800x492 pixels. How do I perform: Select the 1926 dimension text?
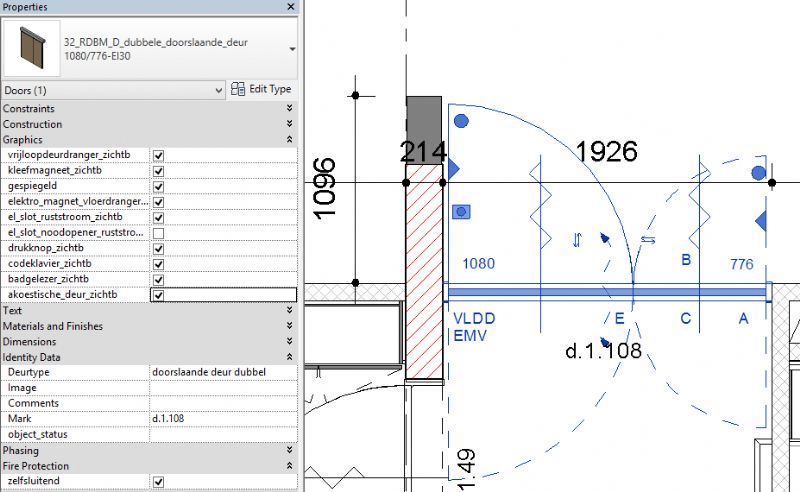(607, 151)
